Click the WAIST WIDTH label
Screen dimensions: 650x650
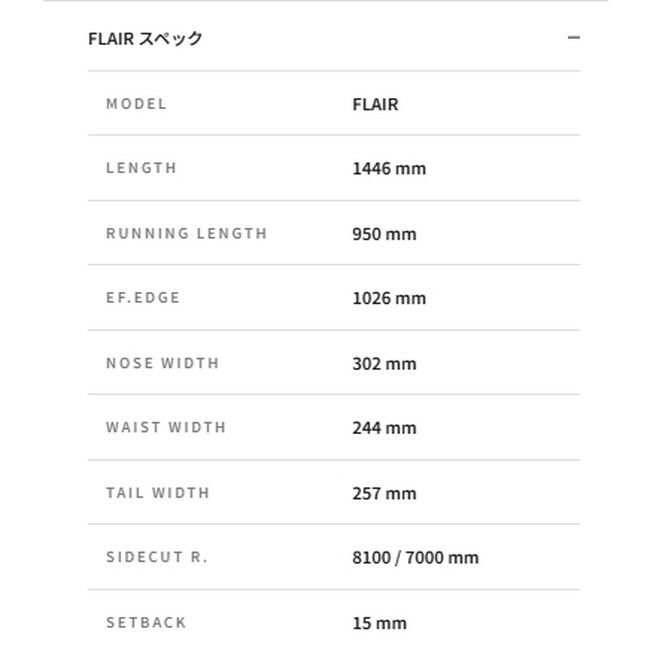(x=166, y=427)
